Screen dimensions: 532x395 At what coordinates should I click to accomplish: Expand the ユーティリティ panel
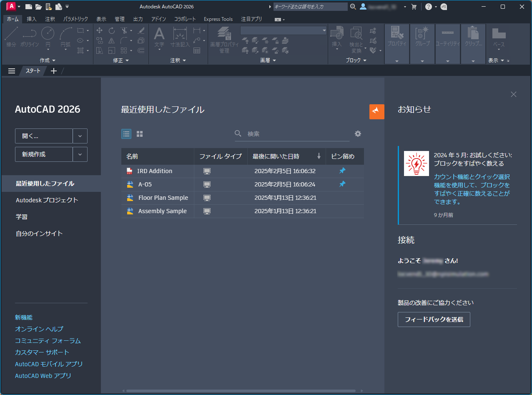pos(448,61)
